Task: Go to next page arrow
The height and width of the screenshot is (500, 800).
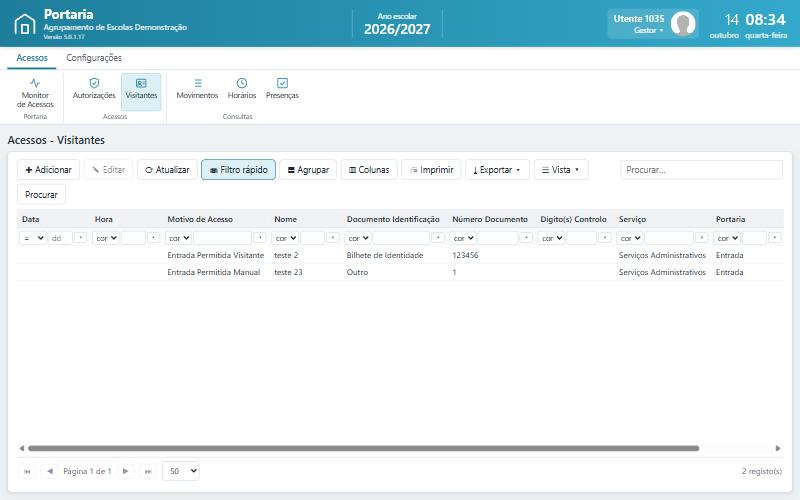Action: (126, 471)
